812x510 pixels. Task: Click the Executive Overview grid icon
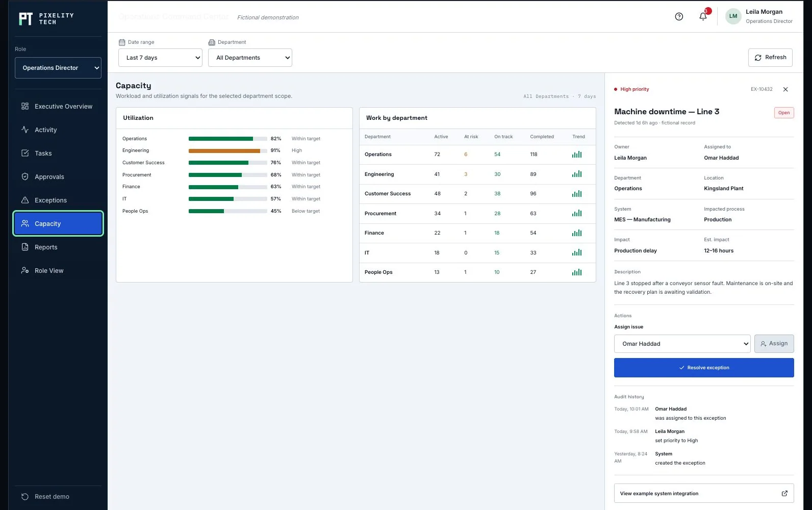[x=25, y=106]
